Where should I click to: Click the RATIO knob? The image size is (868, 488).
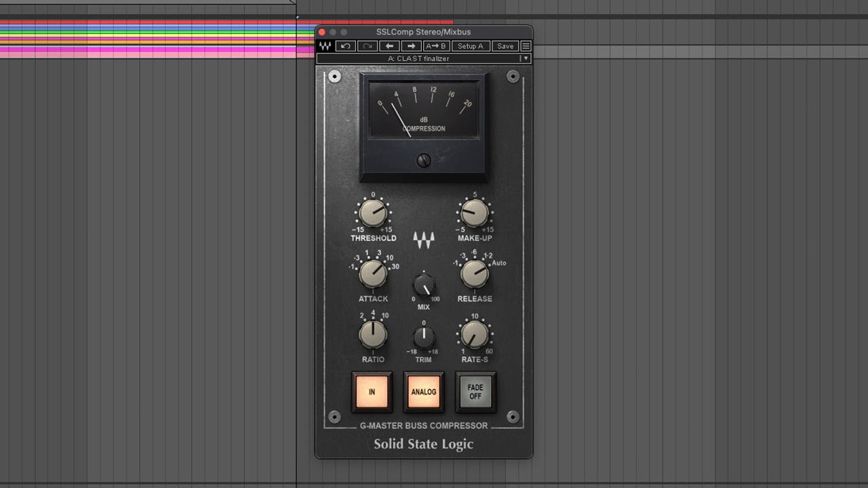point(372,335)
